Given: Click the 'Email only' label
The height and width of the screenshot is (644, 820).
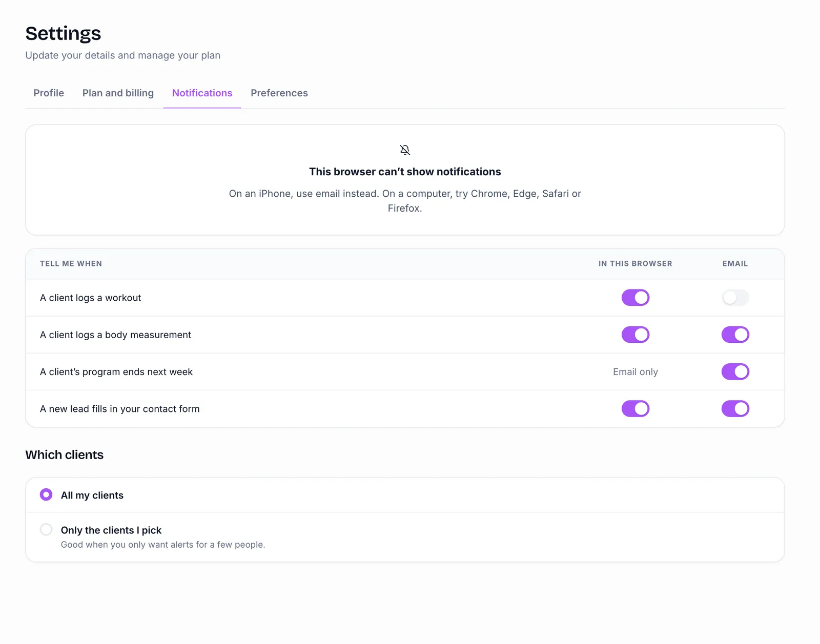Looking at the screenshot, I should coord(635,372).
